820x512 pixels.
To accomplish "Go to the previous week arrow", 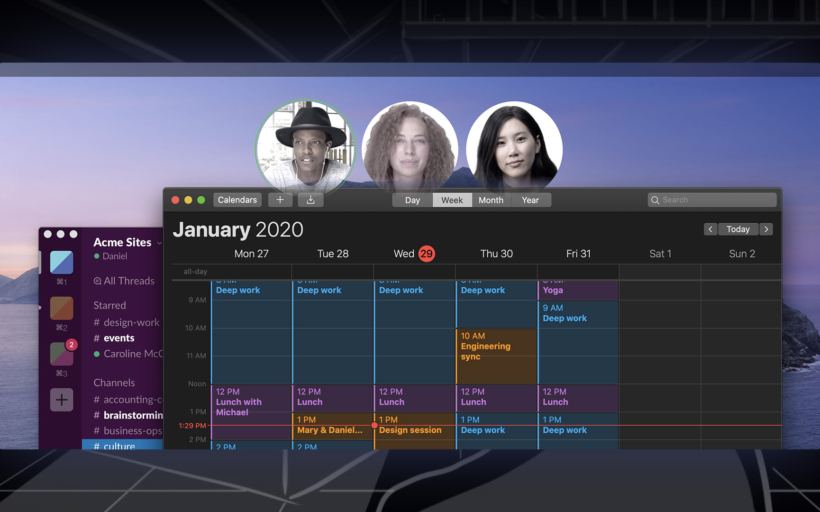I will pyautogui.click(x=710, y=229).
